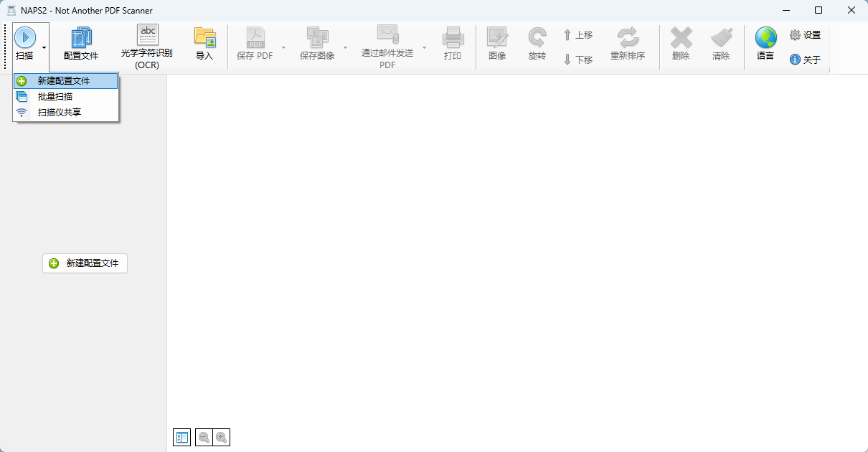Open 设置 settings gear button
Image resolution: width=868 pixels, height=452 pixels.
(805, 34)
